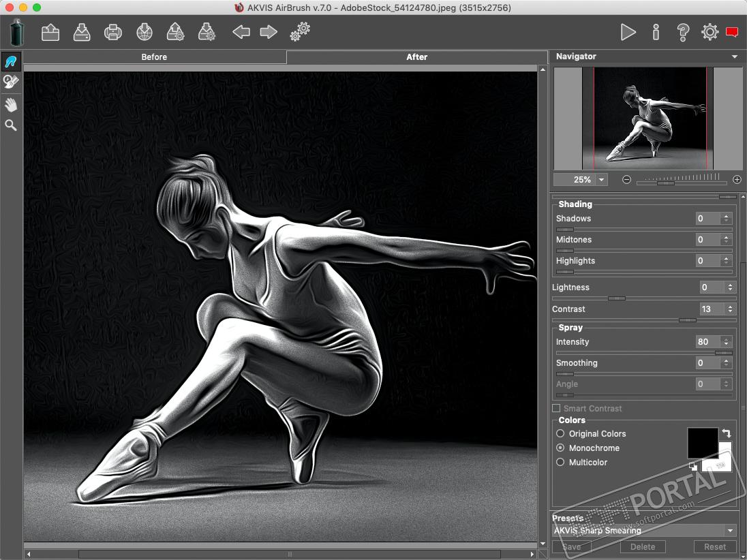The height and width of the screenshot is (560, 747).
Task: Switch to the Before tab
Action: [x=154, y=57]
